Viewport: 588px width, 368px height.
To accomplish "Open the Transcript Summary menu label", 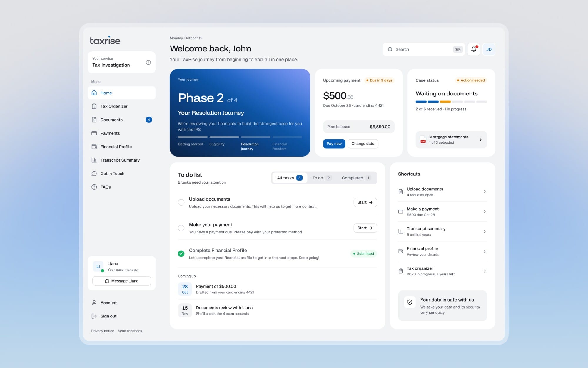I will pos(120,160).
